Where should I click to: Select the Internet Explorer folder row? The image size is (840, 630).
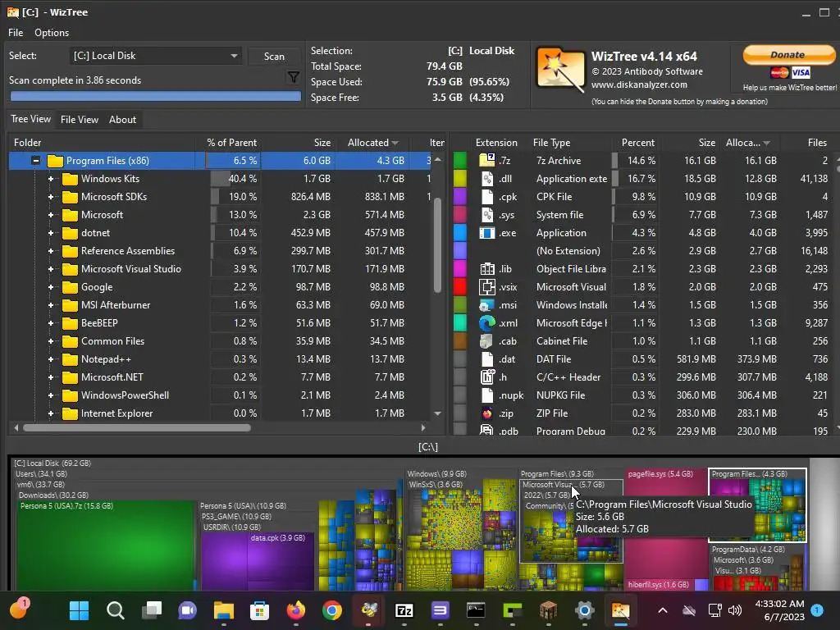pos(220,413)
